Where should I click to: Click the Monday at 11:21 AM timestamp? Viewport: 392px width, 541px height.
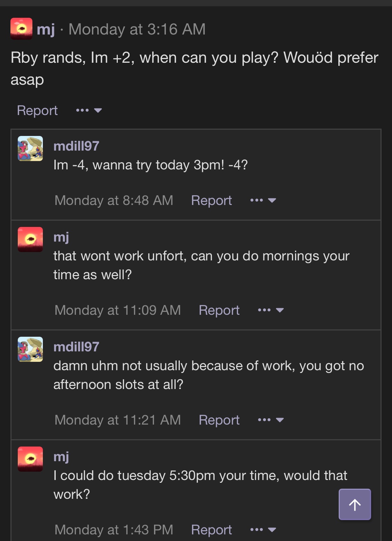point(118,420)
